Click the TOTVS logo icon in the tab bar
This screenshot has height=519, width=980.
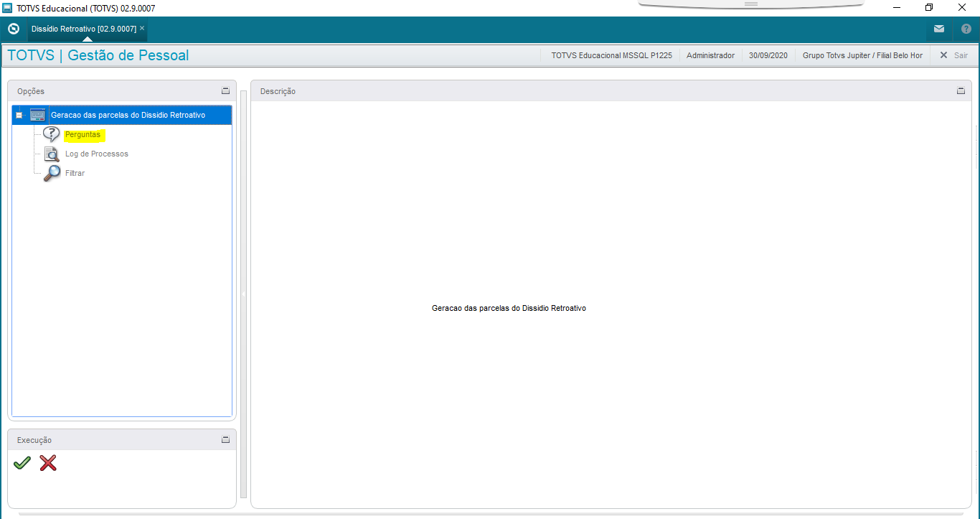pyautogui.click(x=13, y=29)
